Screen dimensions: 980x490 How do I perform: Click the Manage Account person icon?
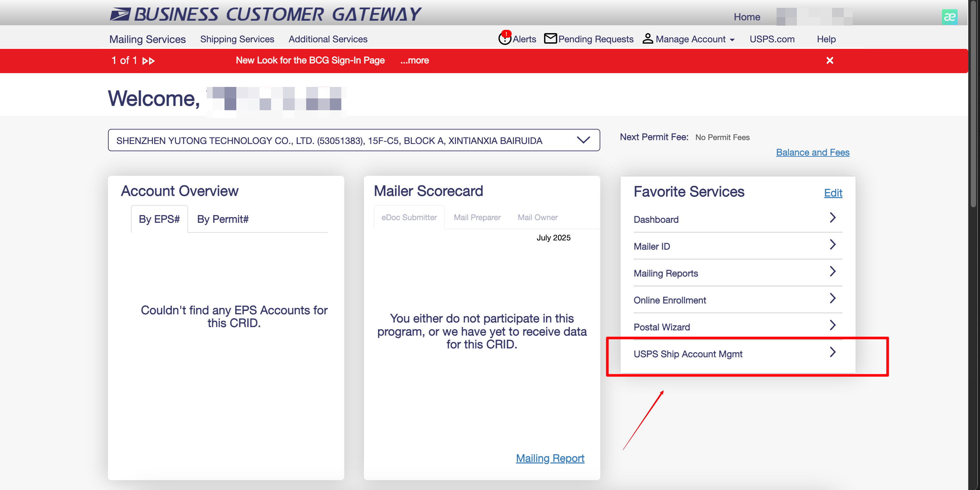pos(648,39)
